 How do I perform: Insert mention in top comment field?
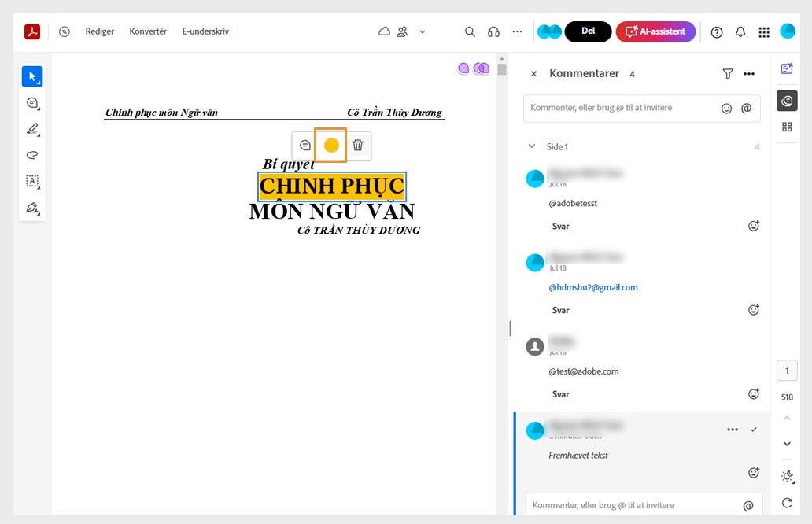[x=746, y=109]
